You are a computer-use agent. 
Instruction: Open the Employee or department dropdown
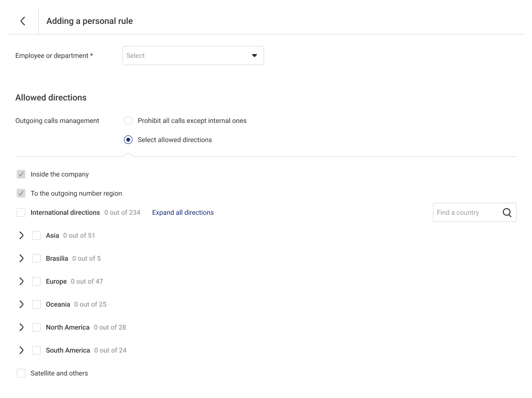tap(193, 55)
